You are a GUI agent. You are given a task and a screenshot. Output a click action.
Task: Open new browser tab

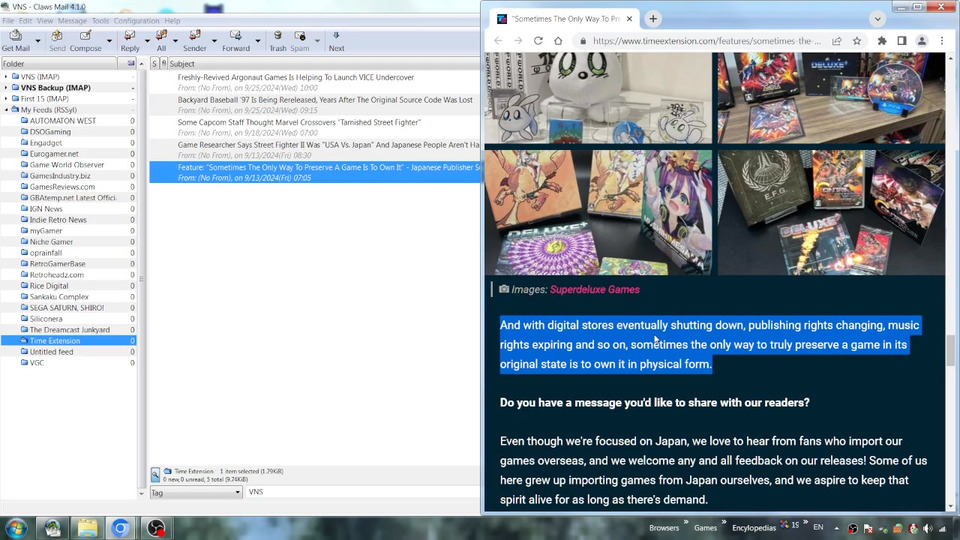click(x=653, y=19)
